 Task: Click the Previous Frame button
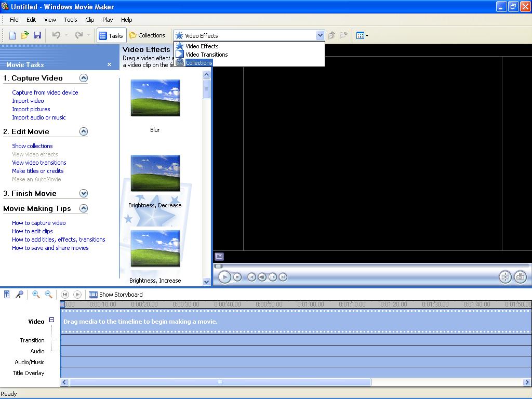[x=262, y=277]
